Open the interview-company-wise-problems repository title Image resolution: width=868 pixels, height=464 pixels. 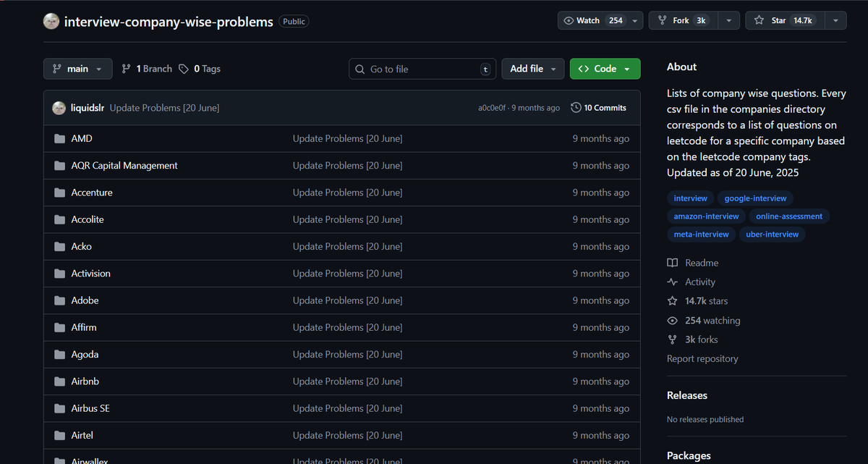coord(169,21)
